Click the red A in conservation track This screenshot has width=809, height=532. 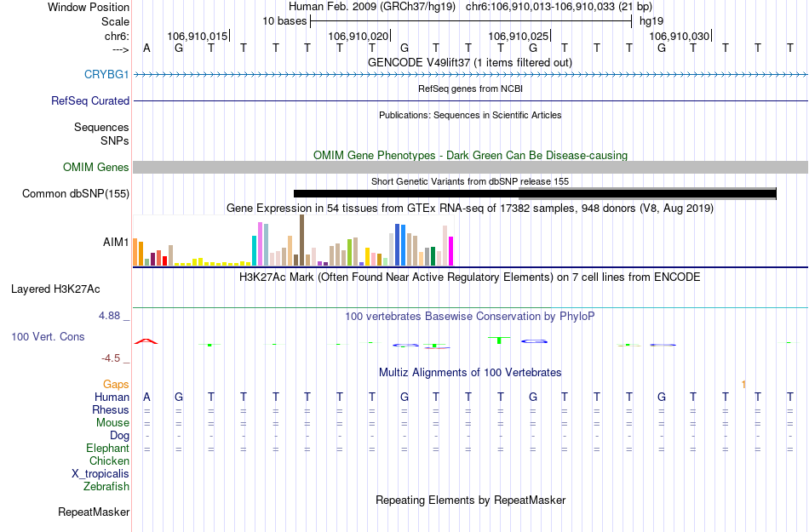pos(146,341)
